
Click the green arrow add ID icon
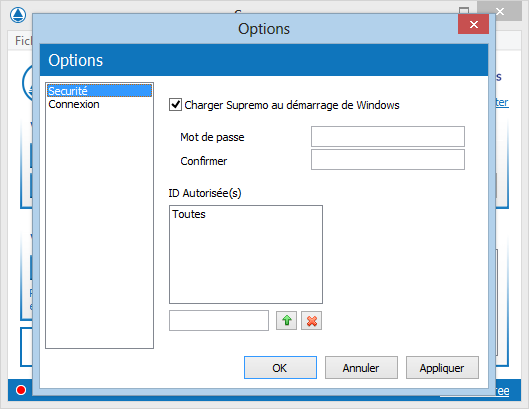tap(286, 321)
